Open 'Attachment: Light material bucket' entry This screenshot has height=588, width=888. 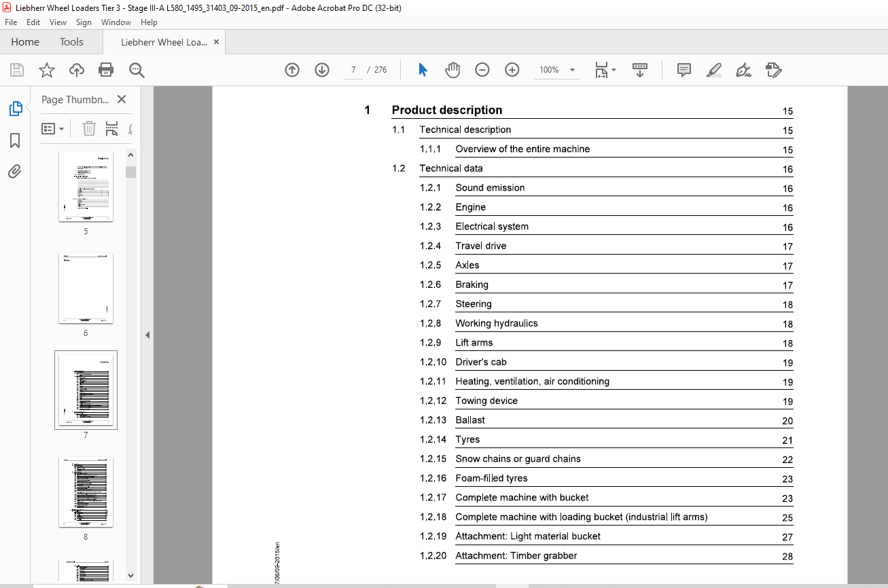click(528, 536)
